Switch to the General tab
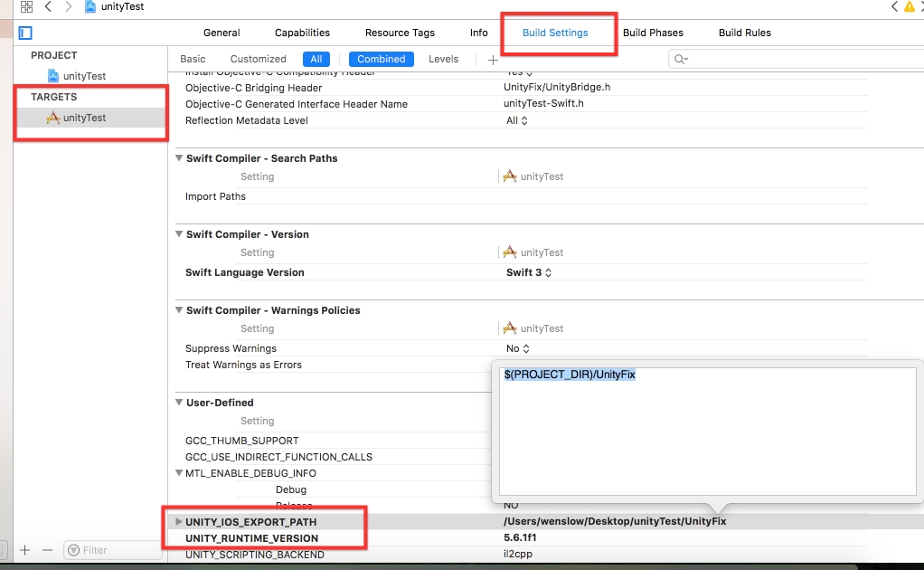Viewport: 924px width, 570px height. pos(222,33)
